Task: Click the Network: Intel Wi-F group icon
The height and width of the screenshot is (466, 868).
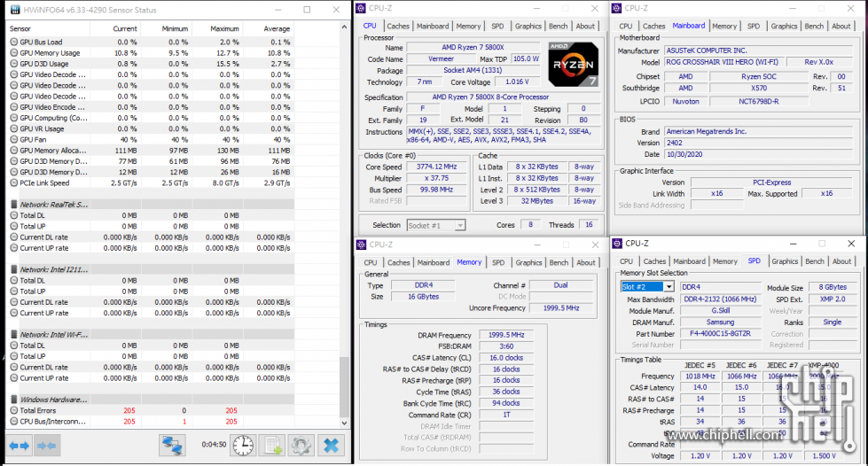Action: pos(14,335)
